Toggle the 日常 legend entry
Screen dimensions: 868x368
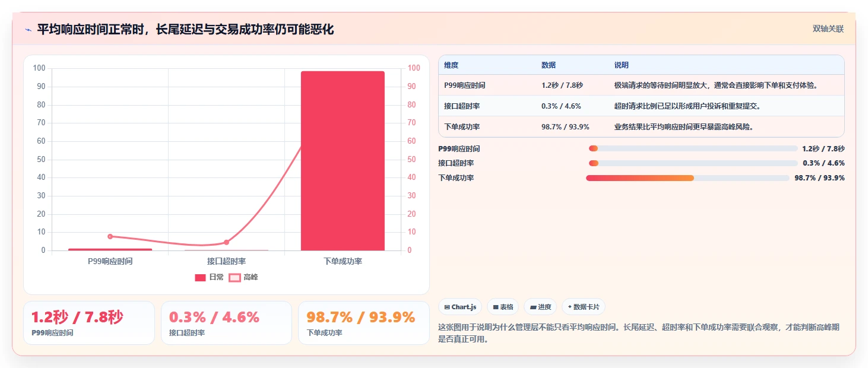pos(210,277)
